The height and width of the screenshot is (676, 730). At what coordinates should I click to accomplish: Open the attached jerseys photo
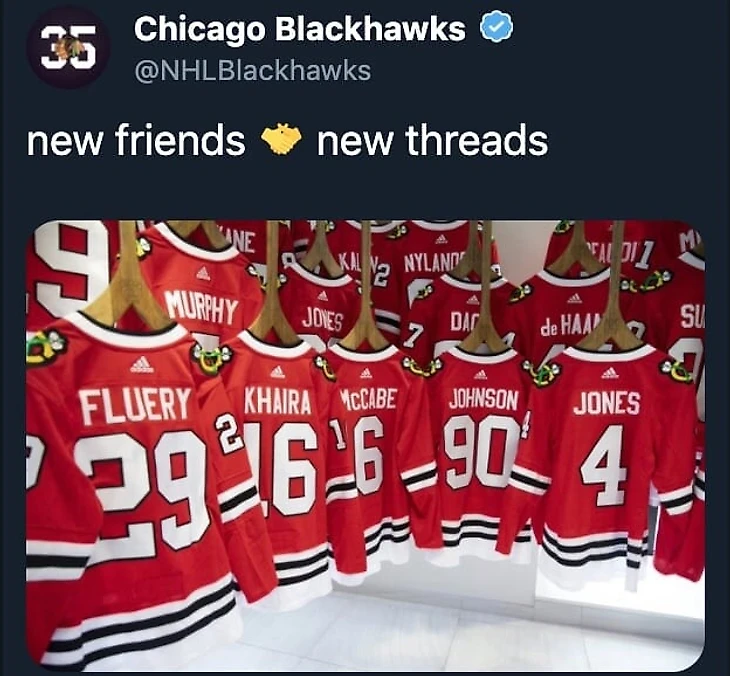click(365, 445)
